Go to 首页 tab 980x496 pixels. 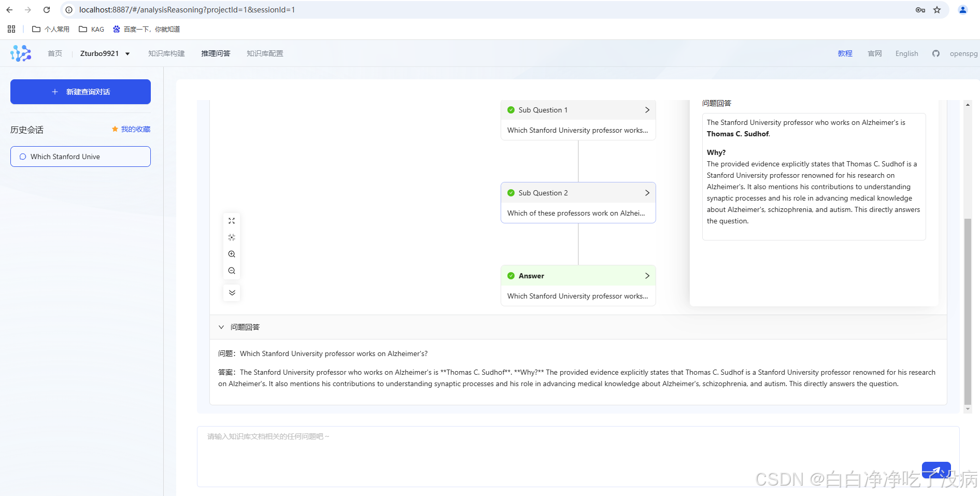click(x=55, y=53)
